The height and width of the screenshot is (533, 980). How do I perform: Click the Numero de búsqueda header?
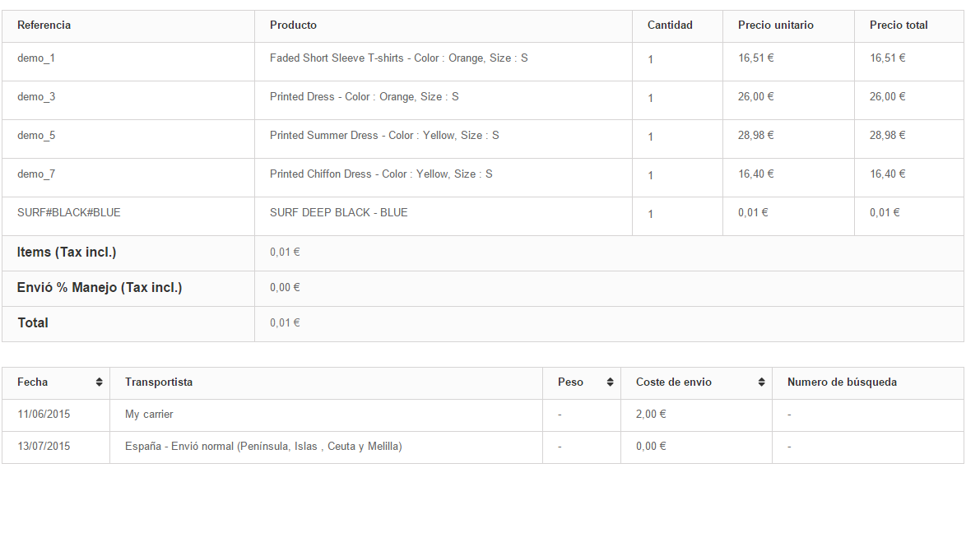(x=842, y=382)
